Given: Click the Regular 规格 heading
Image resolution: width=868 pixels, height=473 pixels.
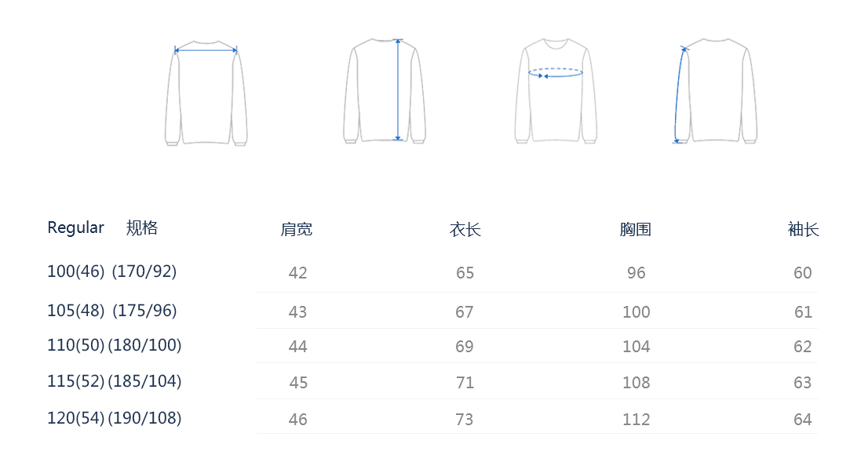Looking at the screenshot, I should [x=102, y=227].
